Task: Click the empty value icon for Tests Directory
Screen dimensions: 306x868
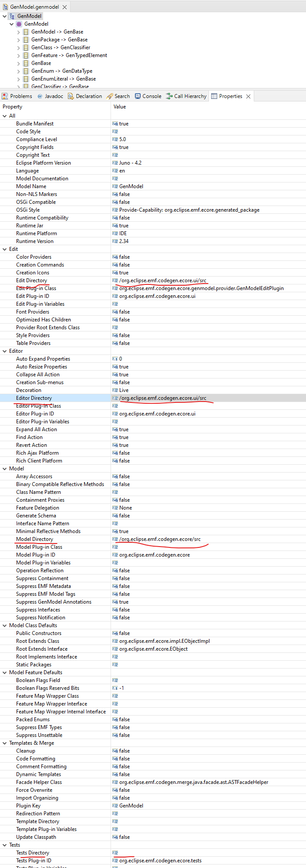Action: pyautogui.click(x=115, y=853)
